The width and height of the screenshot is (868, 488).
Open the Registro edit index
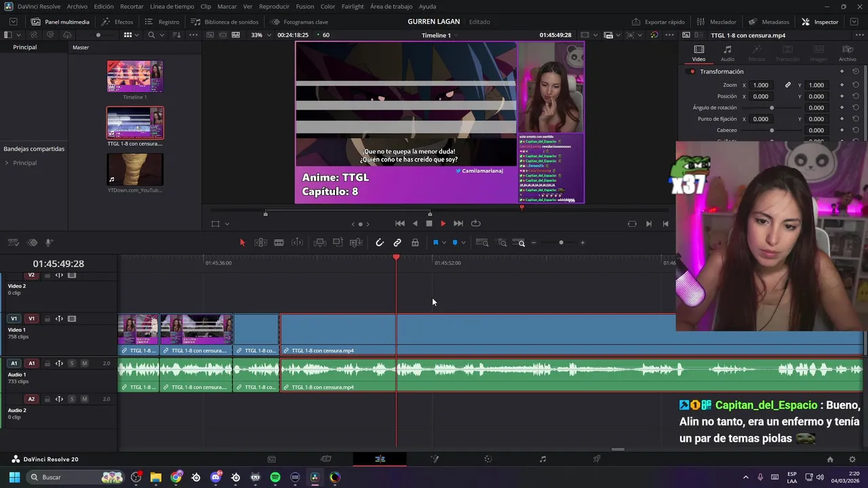click(161, 22)
